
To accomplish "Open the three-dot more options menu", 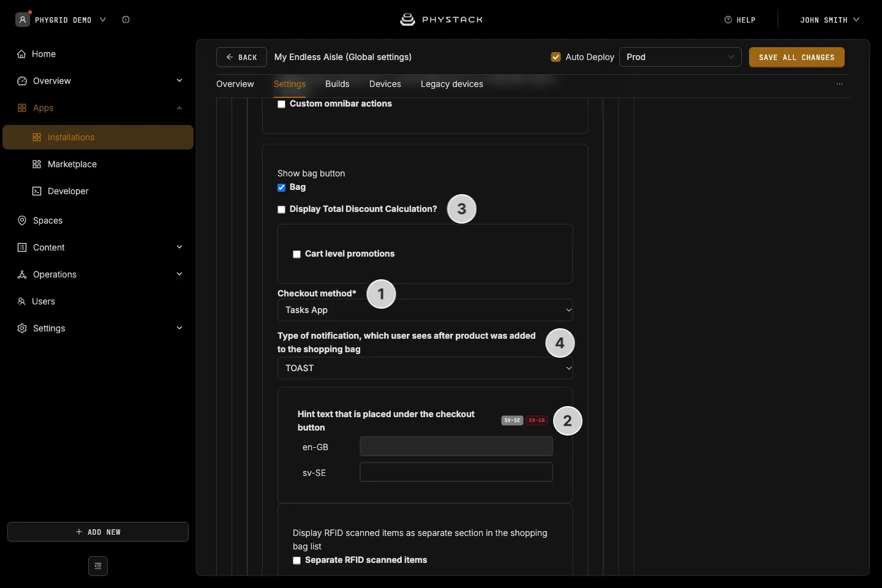I will [840, 84].
